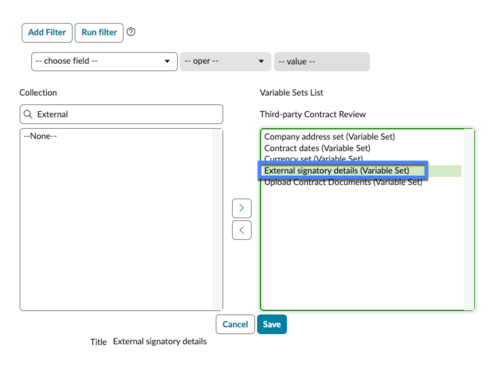The width and height of the screenshot is (500, 368).
Task: Select --None-- in the Collection list
Action: pyautogui.click(x=40, y=136)
